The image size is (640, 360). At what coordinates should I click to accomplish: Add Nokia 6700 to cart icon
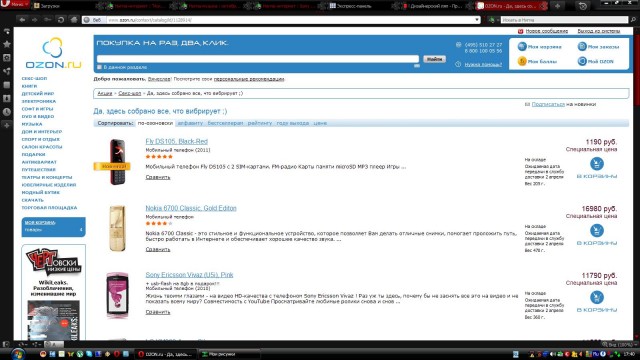597,231
